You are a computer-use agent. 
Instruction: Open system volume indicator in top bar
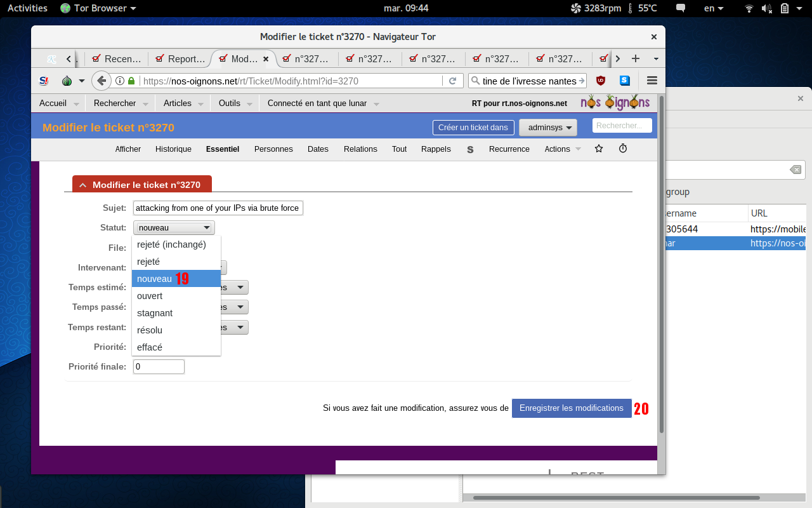tap(766, 8)
